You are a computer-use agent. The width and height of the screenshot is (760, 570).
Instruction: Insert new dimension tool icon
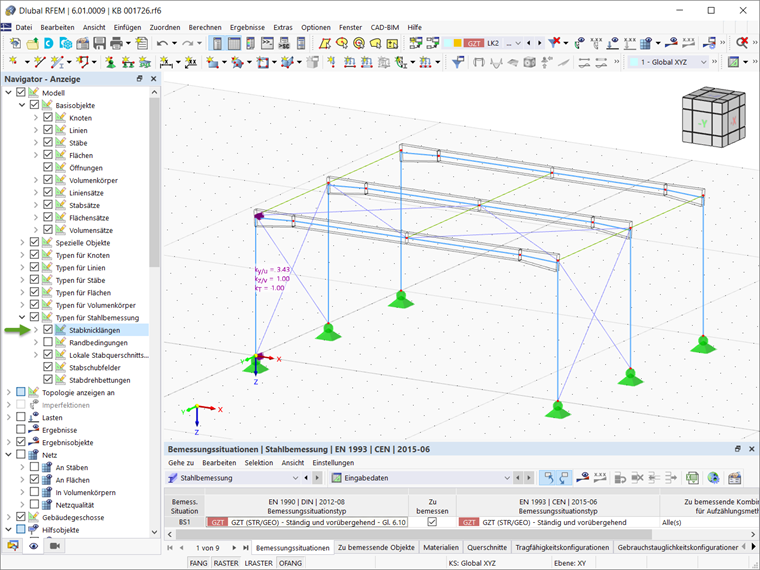click(166, 62)
